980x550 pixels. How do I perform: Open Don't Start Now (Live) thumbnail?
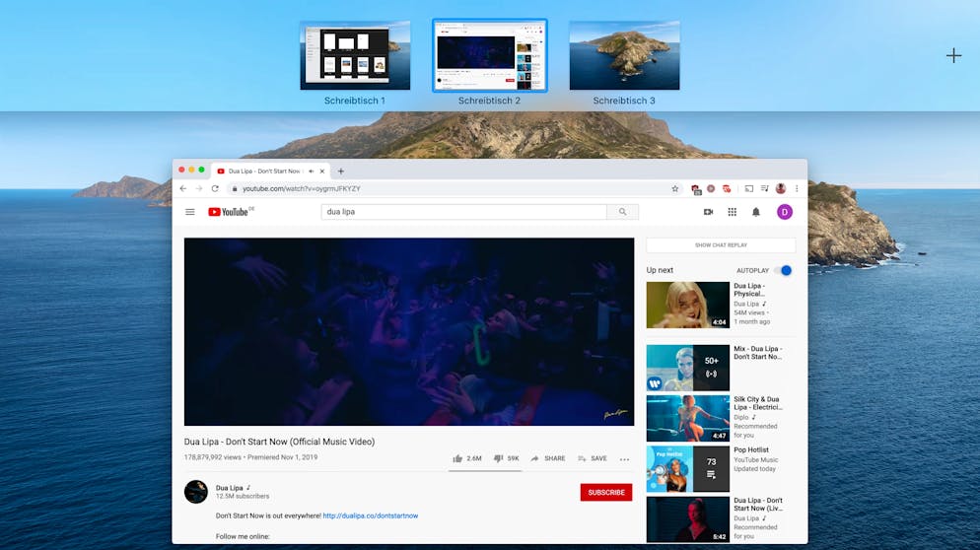[687, 519]
